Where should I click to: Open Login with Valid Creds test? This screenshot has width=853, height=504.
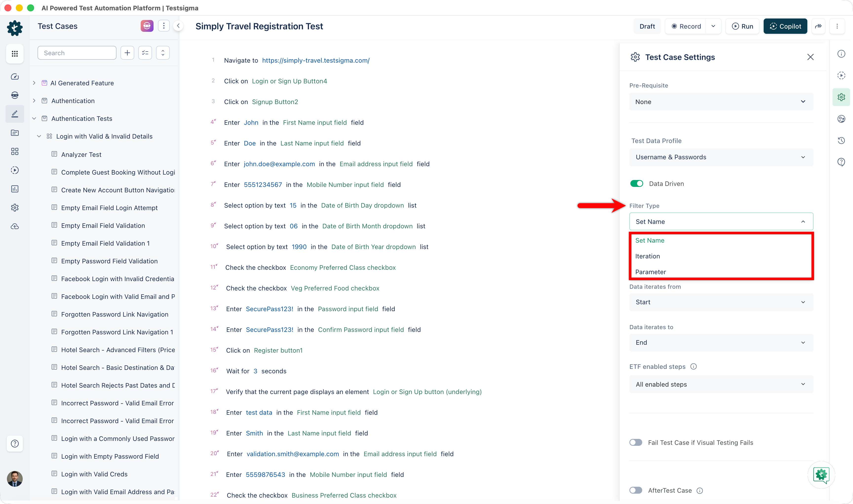[94, 474]
